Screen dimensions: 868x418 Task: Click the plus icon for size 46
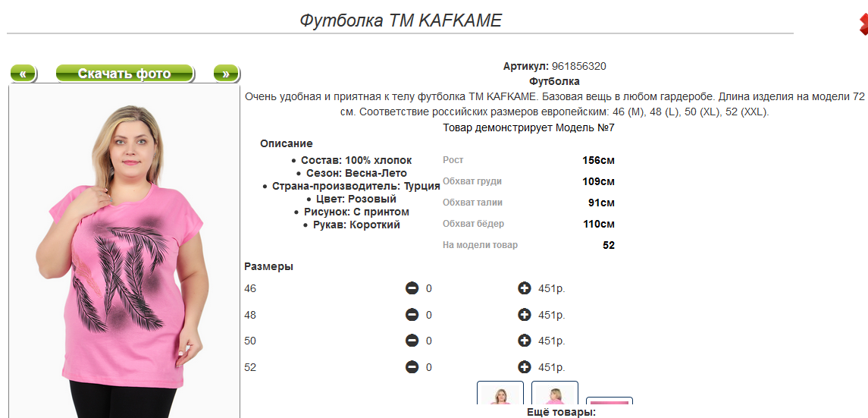pyautogui.click(x=524, y=288)
